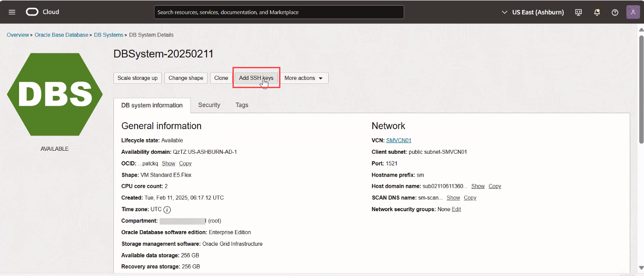Go to Oracle Base Database breadcrumb
Viewport: 644px width, 276px height.
[x=61, y=35]
